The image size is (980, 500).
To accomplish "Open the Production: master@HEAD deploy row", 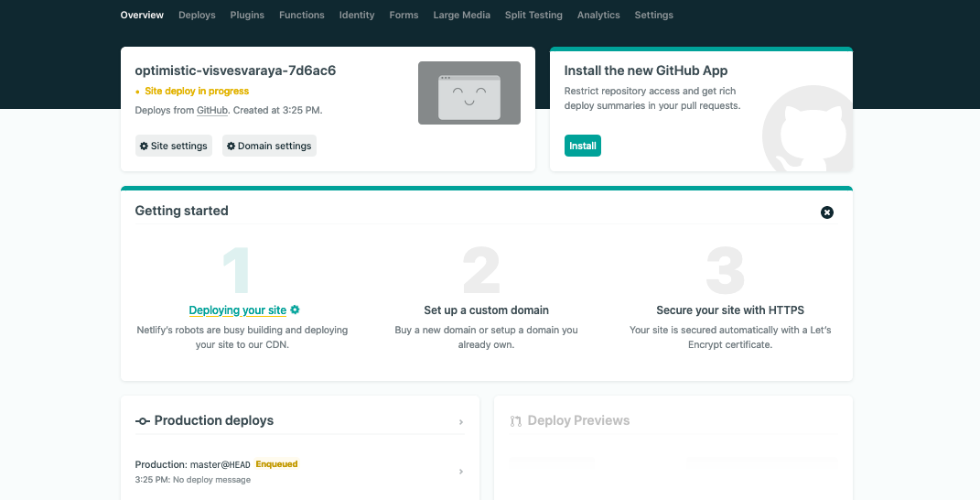I will tap(300, 472).
